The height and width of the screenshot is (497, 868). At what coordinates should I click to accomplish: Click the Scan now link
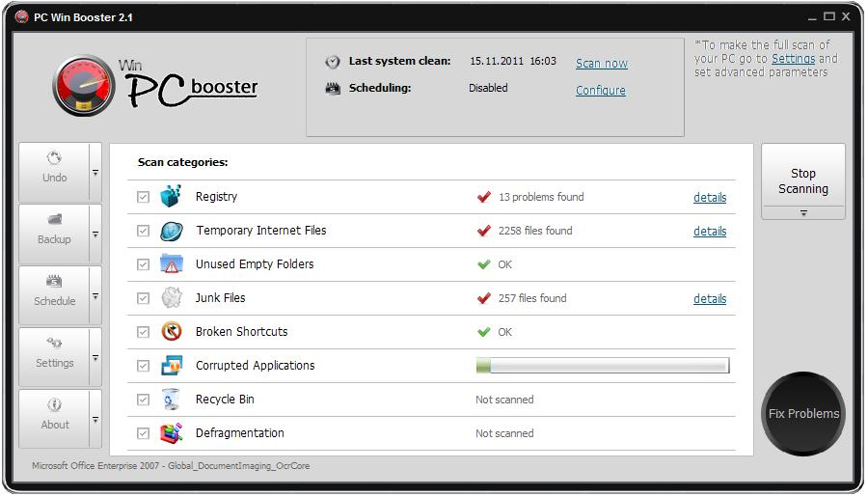(x=601, y=63)
